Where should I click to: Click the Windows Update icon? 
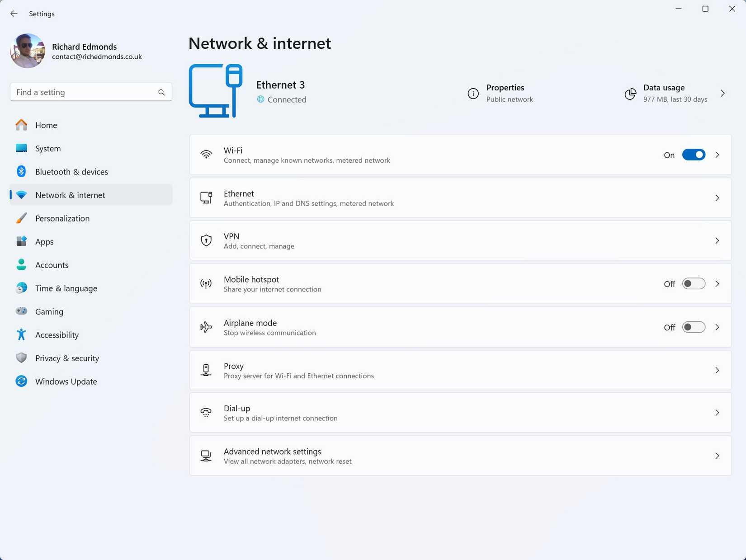[x=21, y=381]
